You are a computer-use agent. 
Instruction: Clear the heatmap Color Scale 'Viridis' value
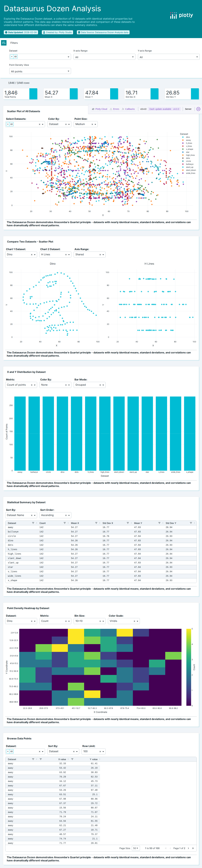coord(134,621)
